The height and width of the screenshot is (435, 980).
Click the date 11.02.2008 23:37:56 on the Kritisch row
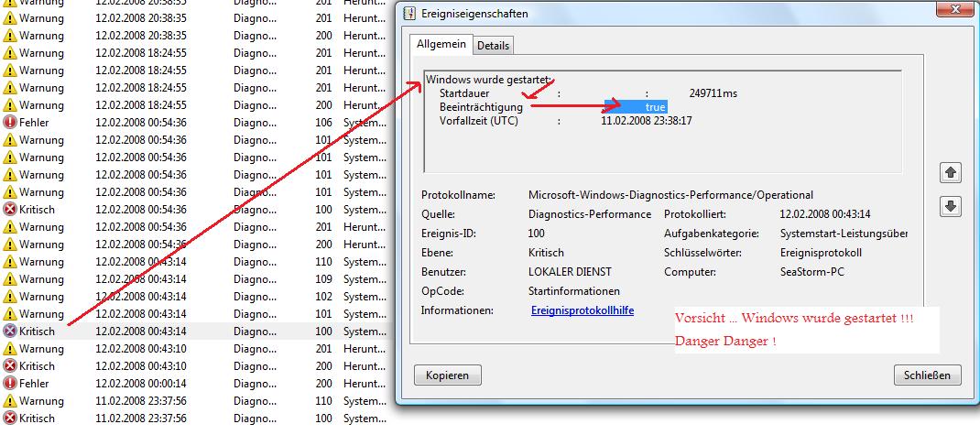click(x=141, y=419)
